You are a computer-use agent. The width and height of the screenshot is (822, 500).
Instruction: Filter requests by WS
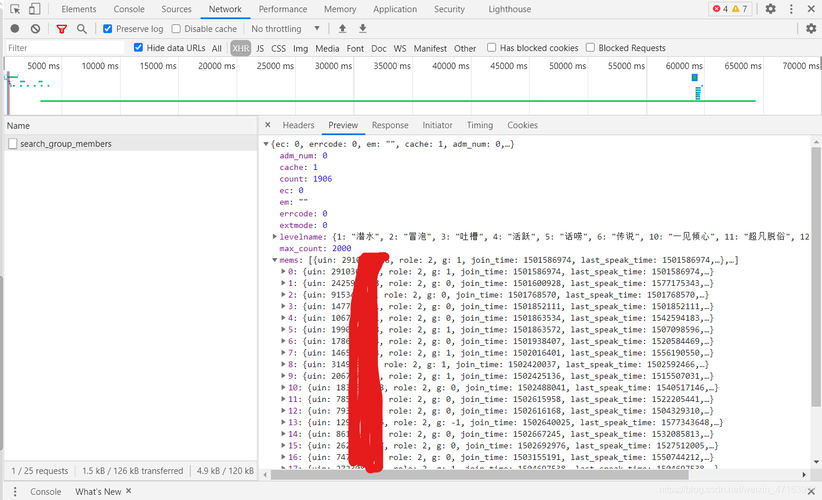coord(400,48)
